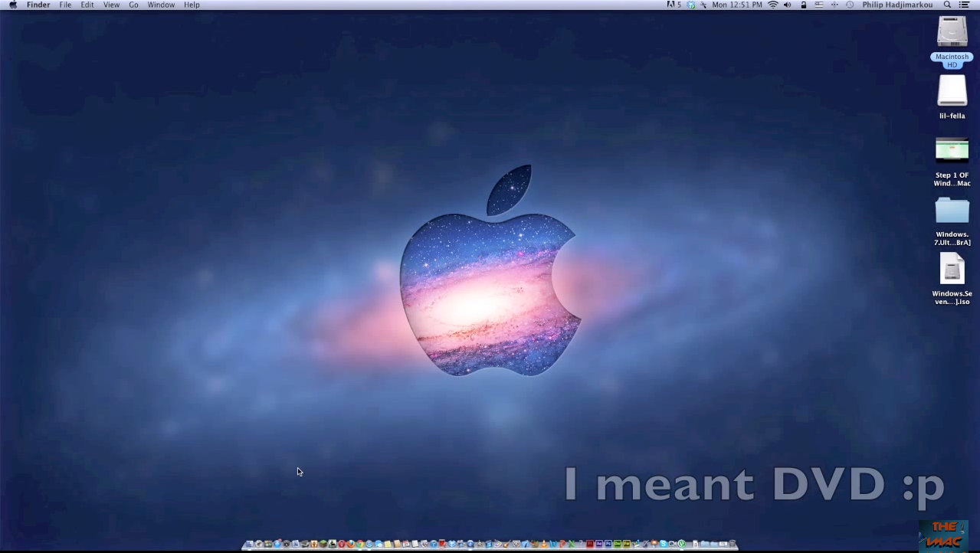Open Notification Center list icon
Viewport: 980px width, 553px height.
pyautogui.click(x=964, y=5)
